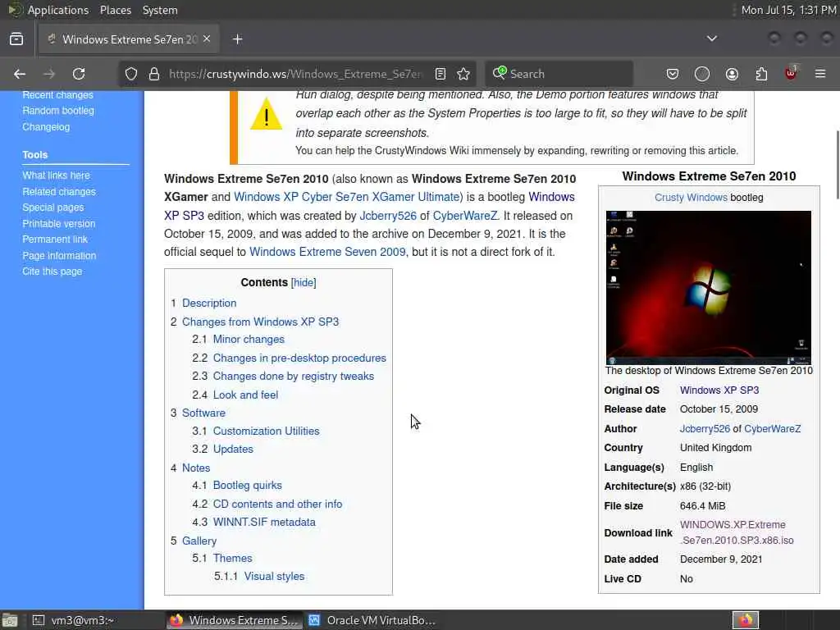Bookmark this page with the star icon
This screenshot has width=840, height=630.
[x=463, y=74]
